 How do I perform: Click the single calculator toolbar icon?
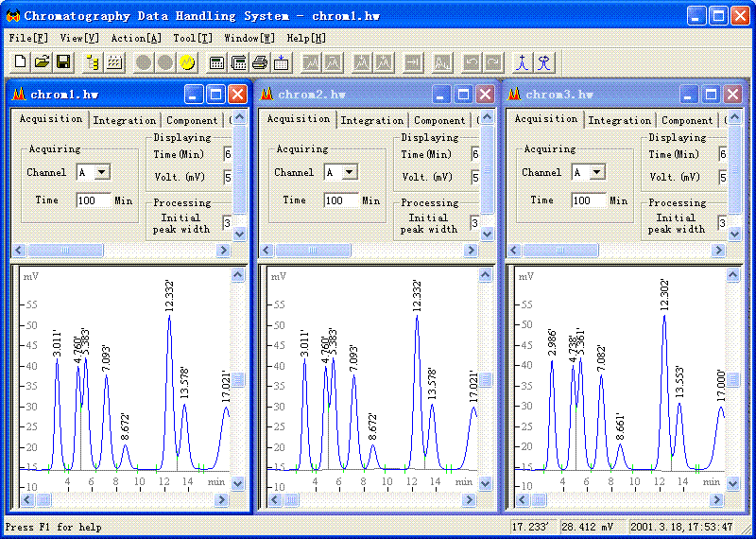[x=217, y=61]
